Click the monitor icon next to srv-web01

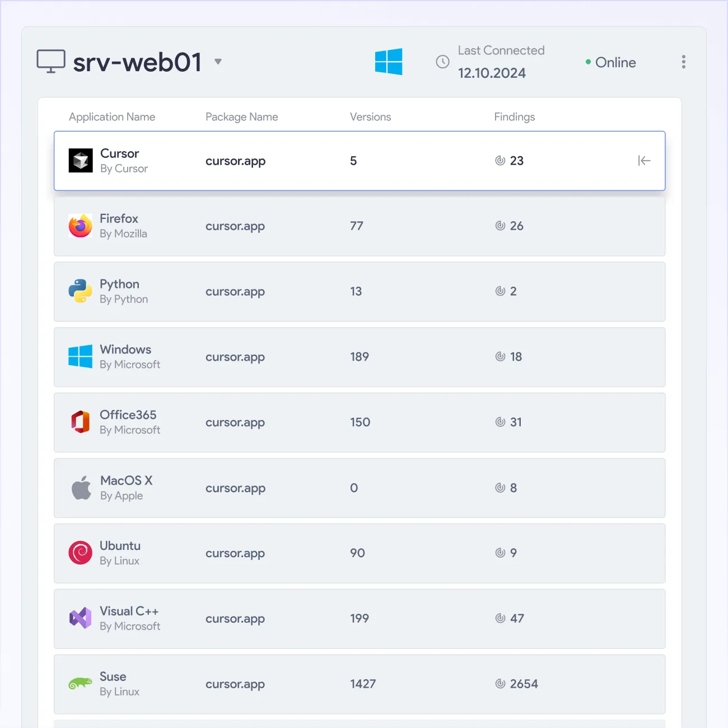tap(51, 62)
